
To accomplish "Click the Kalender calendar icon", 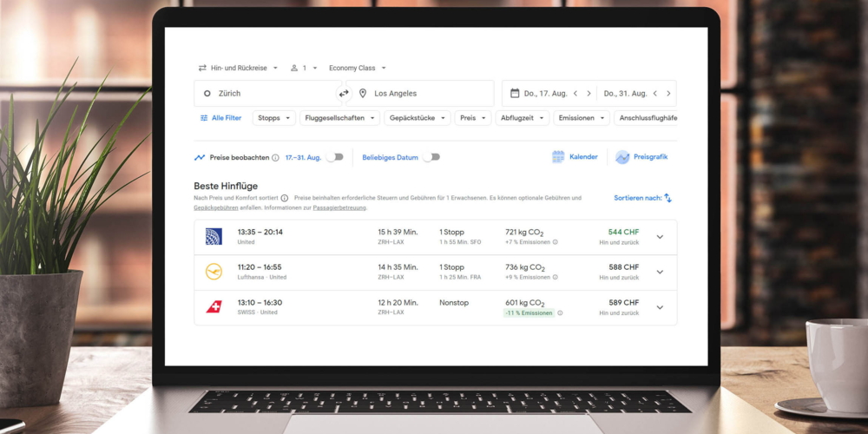I will tap(558, 157).
